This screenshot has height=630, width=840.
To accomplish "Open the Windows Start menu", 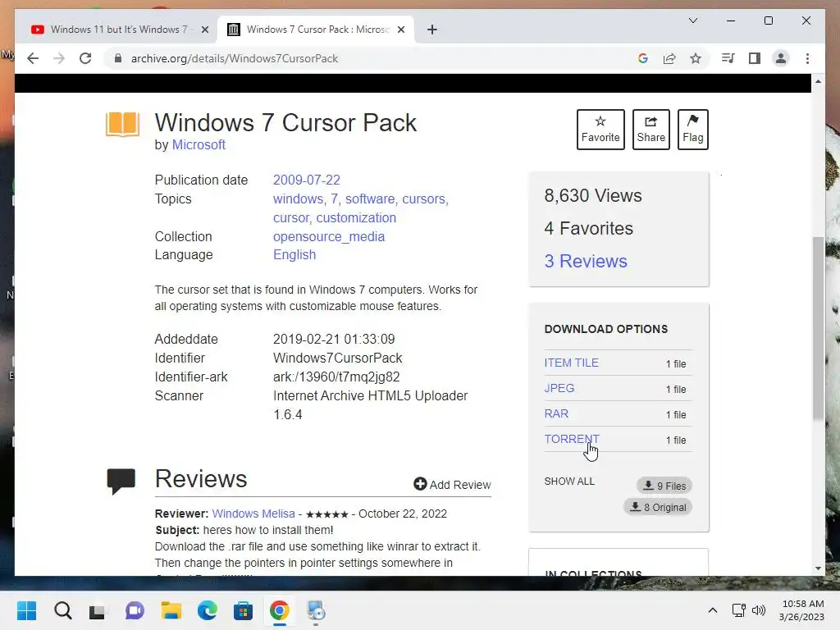I will pos(26,610).
